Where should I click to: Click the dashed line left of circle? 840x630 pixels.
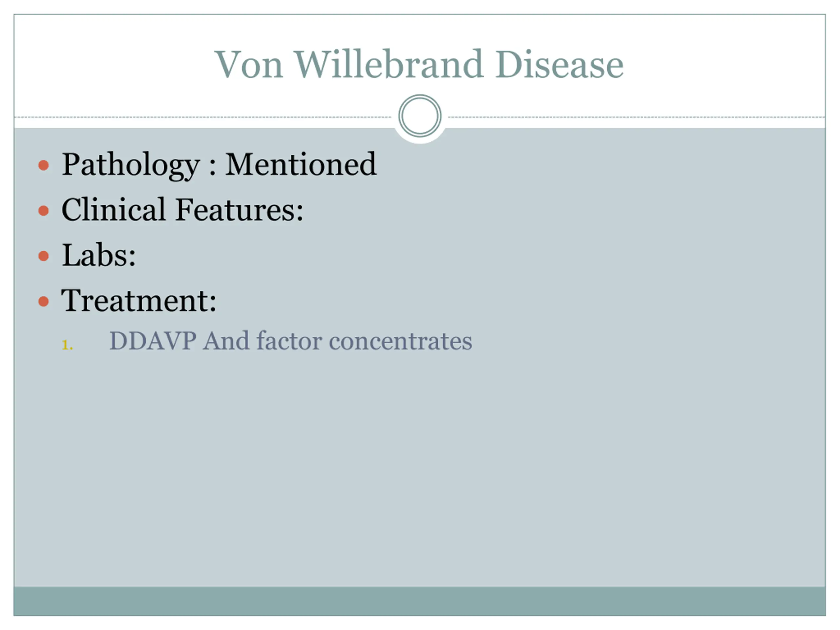(x=203, y=117)
